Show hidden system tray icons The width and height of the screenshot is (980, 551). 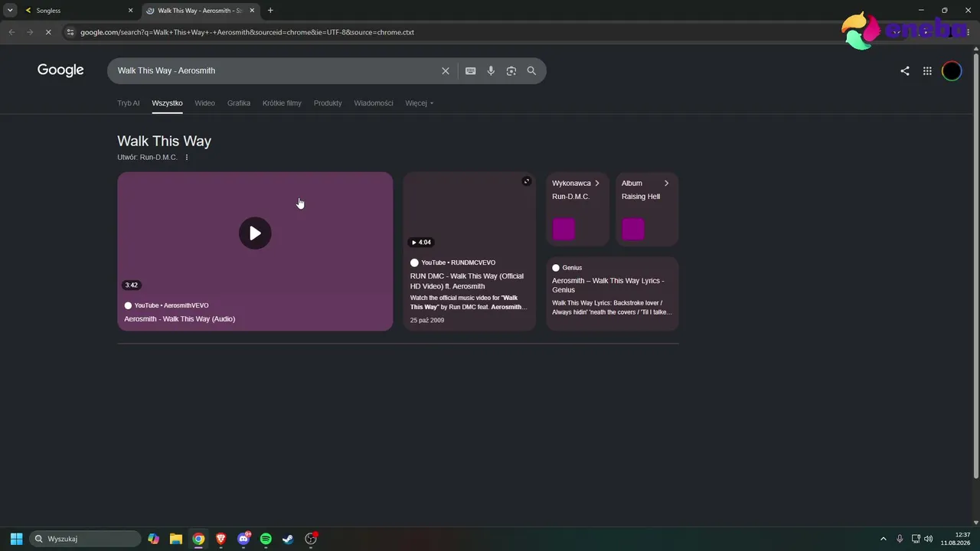[x=883, y=539]
